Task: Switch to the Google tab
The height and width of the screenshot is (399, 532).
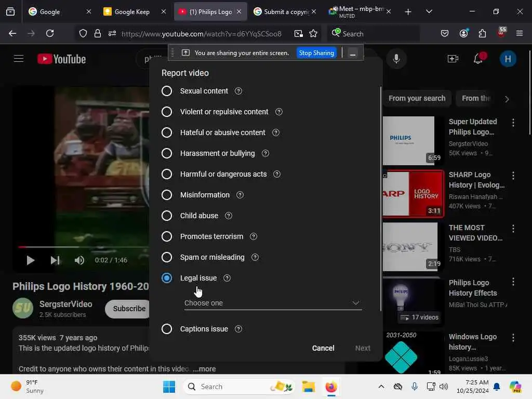Action: [60, 11]
